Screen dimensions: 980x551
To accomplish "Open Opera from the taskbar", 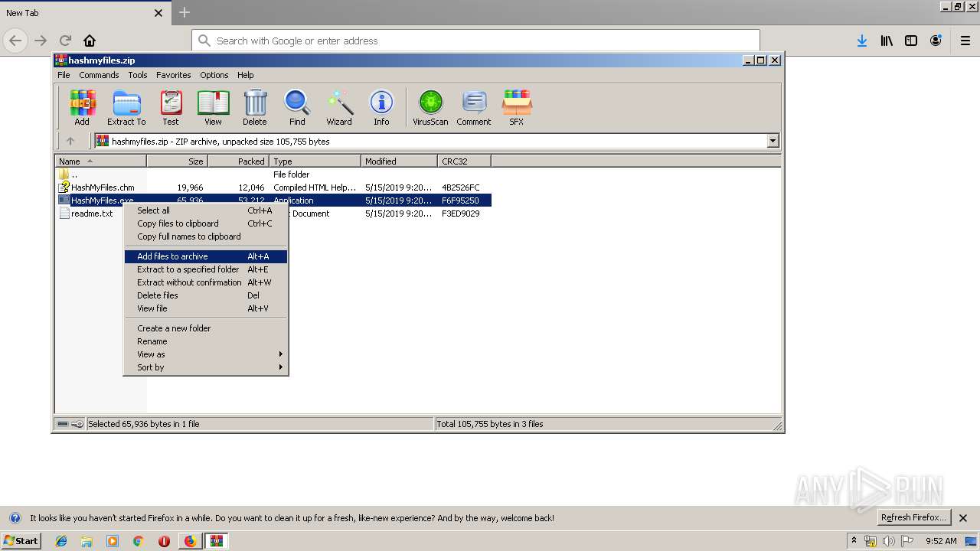I will [164, 541].
